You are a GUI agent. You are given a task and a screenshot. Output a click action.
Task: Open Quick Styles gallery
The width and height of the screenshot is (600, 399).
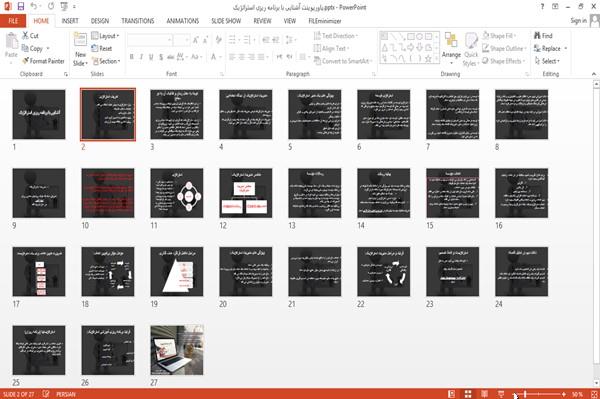[471, 49]
